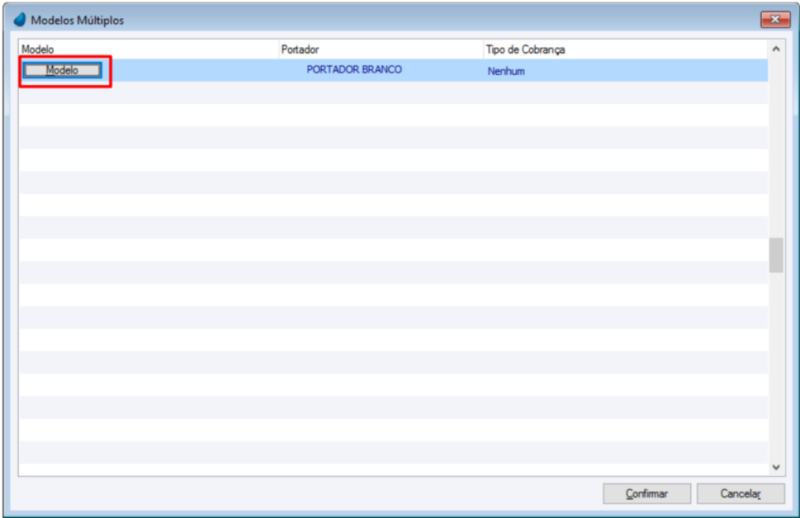The height and width of the screenshot is (518, 800).
Task: Click the Modelo button in the first row
Action: click(62, 70)
